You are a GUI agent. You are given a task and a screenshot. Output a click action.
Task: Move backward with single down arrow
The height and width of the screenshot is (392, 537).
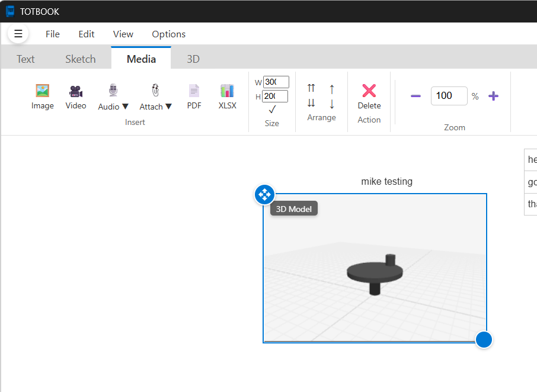332,104
